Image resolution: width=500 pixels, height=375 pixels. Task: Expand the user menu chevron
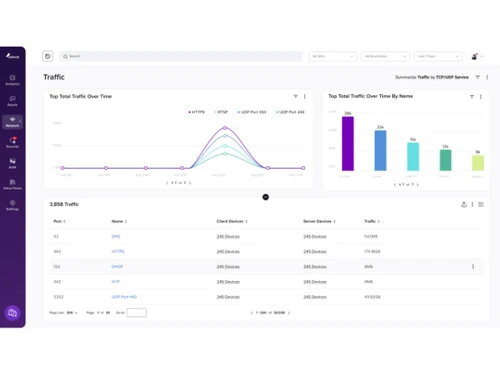coord(482,56)
